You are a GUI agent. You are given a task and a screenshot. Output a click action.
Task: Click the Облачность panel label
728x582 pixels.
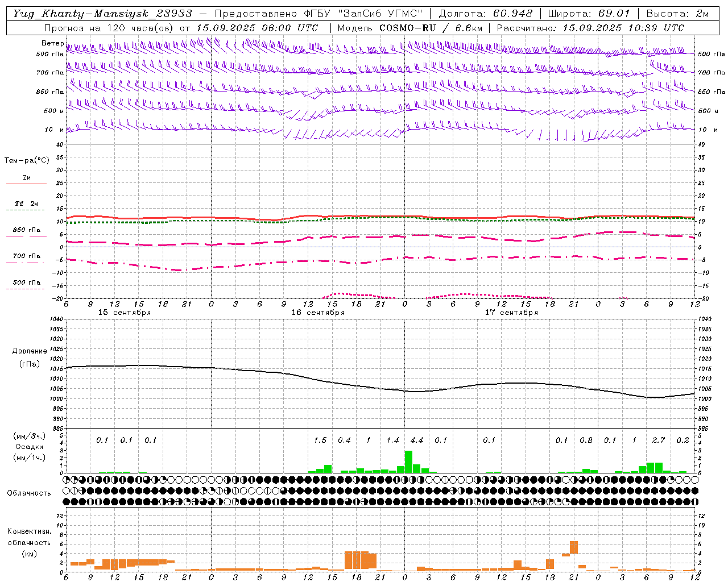click(29, 493)
